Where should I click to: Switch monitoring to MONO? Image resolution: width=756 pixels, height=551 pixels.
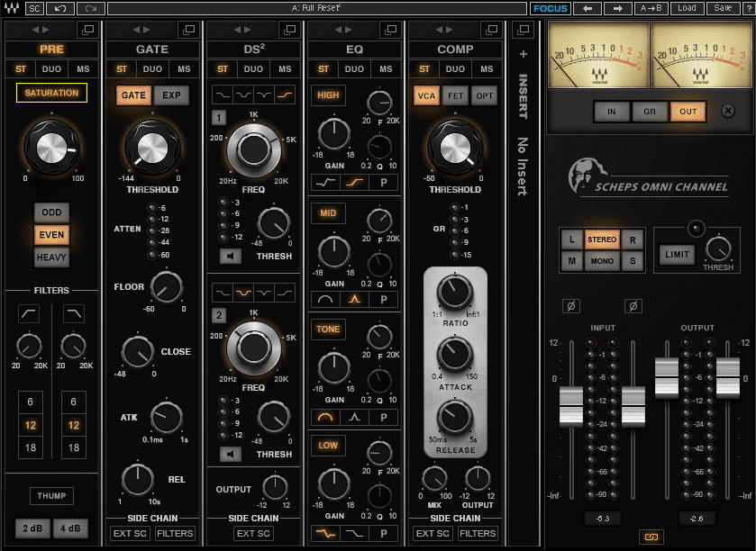point(602,261)
